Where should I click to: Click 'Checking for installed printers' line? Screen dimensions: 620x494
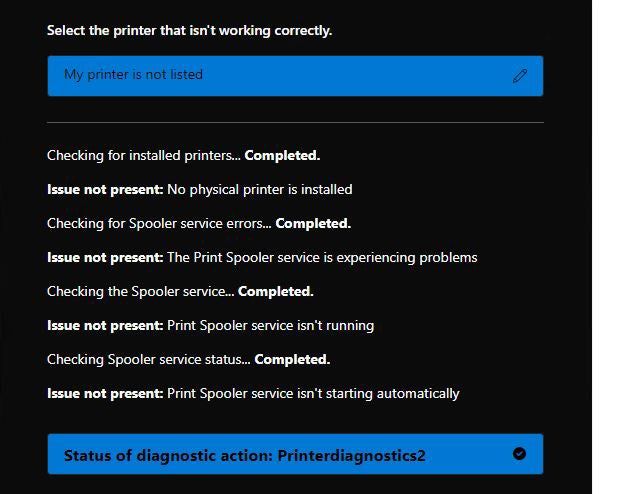[183, 155]
